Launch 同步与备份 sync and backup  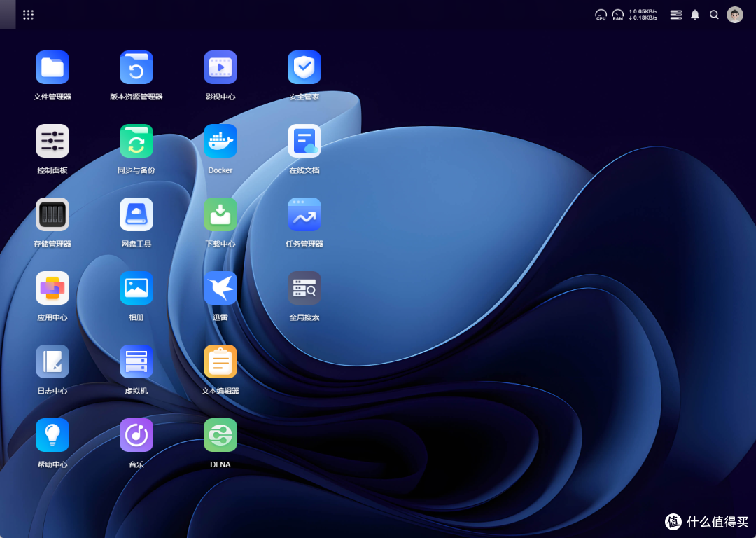click(136, 141)
